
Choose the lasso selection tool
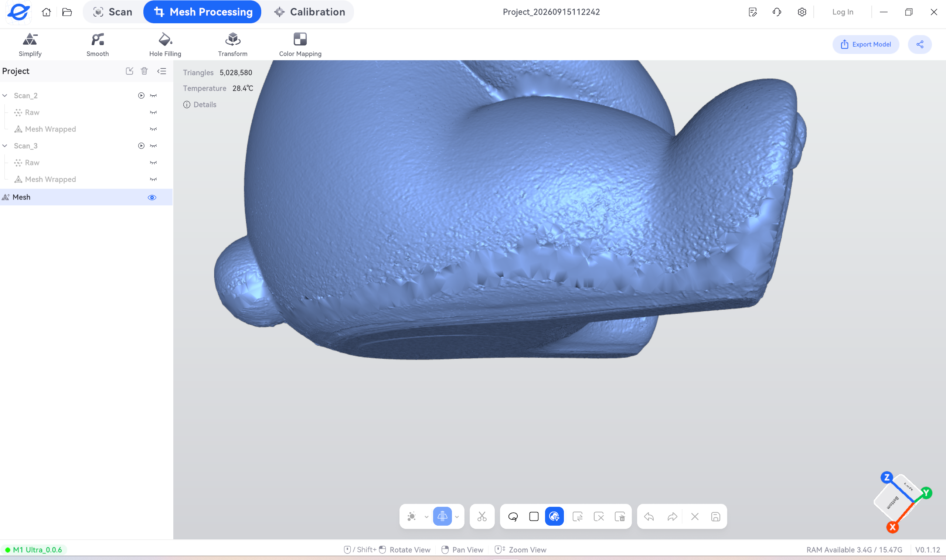coord(513,516)
